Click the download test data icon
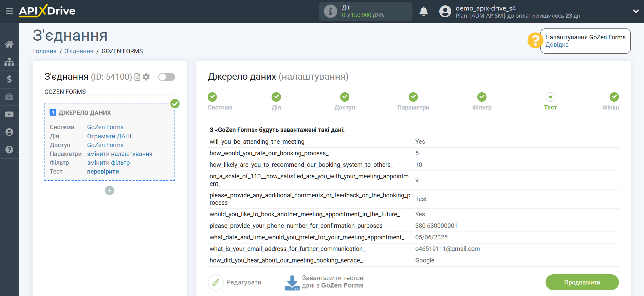This screenshot has height=296, width=644. click(292, 283)
